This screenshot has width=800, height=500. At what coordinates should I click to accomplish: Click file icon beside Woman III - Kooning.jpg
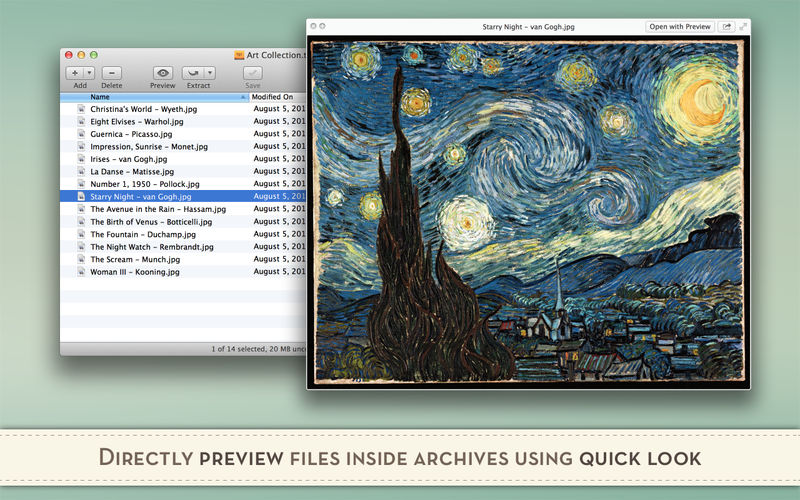pos(81,272)
